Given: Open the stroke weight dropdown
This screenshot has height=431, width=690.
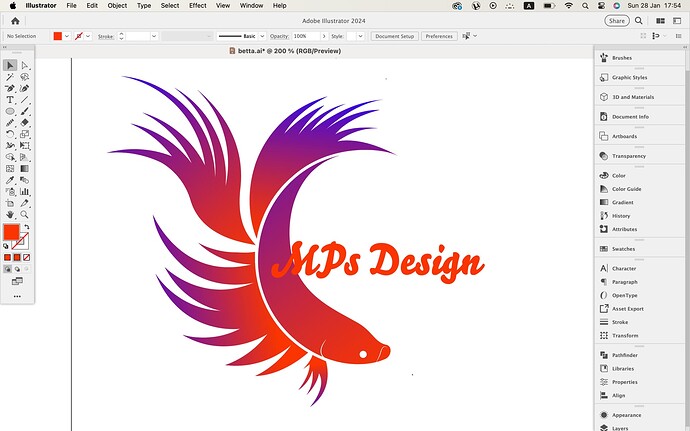Looking at the screenshot, I should tap(154, 36).
